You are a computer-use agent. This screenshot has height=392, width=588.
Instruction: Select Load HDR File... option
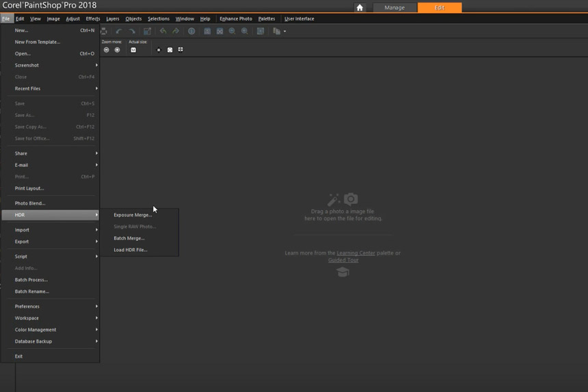tap(139, 250)
